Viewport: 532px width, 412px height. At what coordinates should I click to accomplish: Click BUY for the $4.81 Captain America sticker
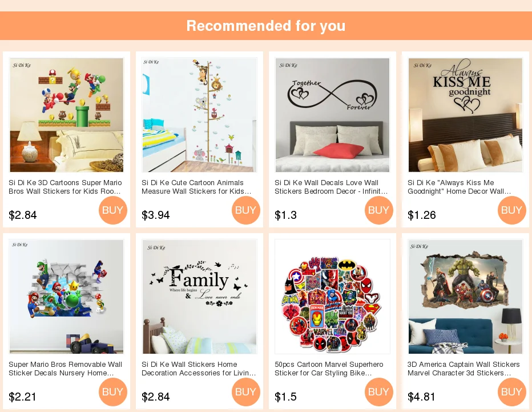pyautogui.click(x=511, y=392)
